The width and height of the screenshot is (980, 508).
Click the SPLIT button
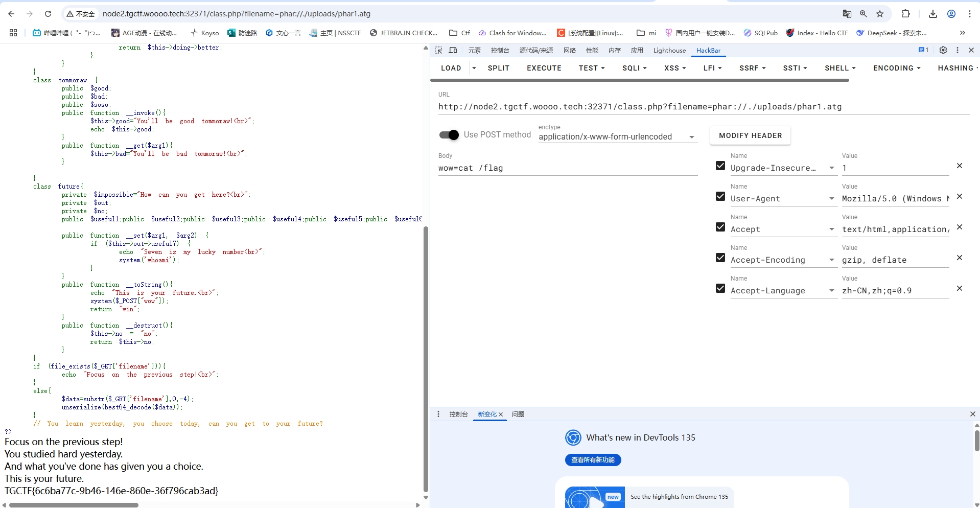tap(499, 68)
